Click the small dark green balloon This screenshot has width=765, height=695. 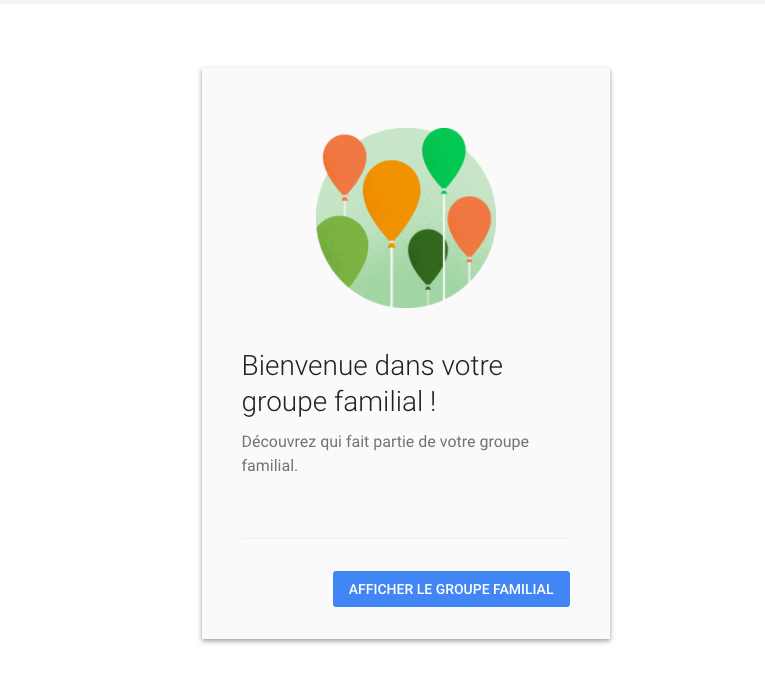click(x=427, y=254)
